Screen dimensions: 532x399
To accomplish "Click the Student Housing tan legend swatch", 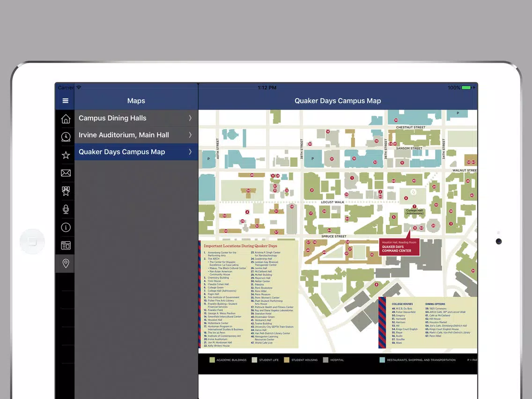I will (287, 360).
